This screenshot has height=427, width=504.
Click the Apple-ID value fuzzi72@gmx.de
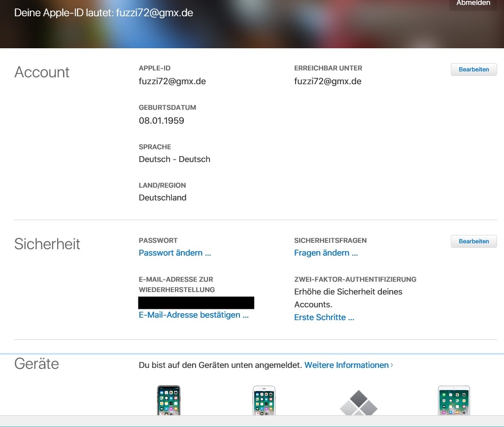coord(172,81)
